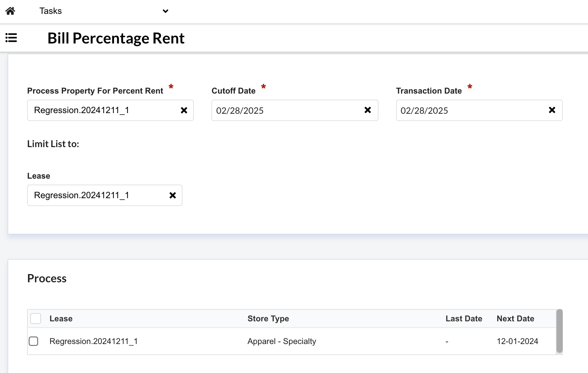Click the Bill Percentage Rent page title

(116, 38)
